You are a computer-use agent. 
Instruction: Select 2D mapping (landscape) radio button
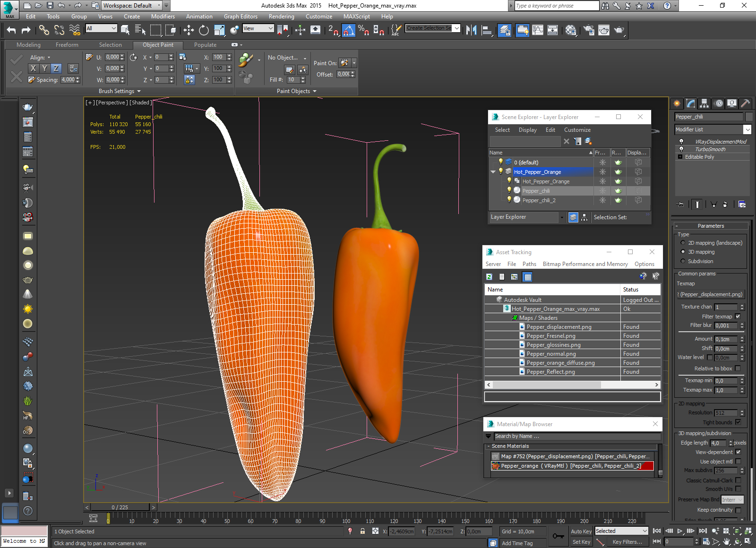click(683, 243)
